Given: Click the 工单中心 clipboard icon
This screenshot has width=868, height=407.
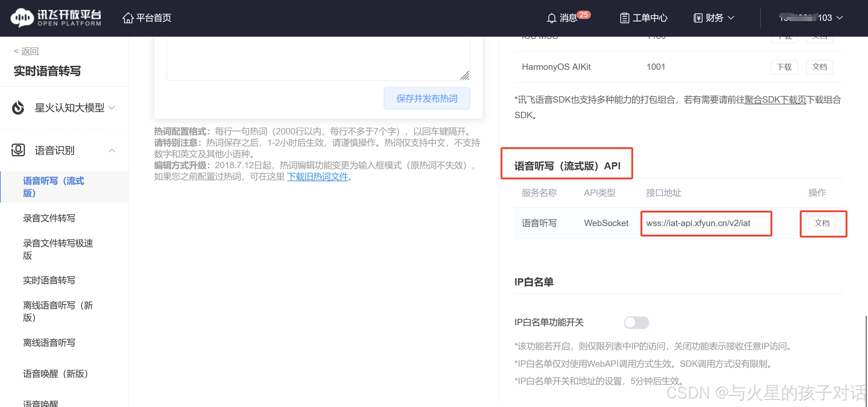Looking at the screenshot, I should point(624,18).
